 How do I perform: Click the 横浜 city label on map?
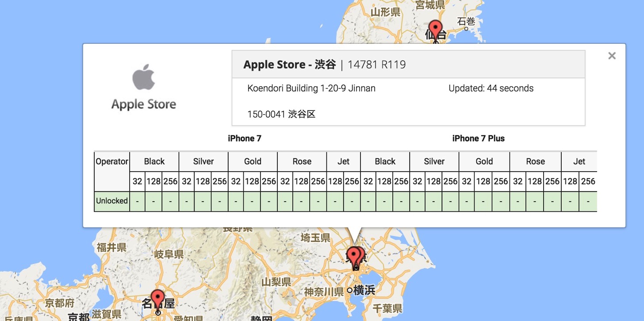pyautogui.click(x=364, y=290)
